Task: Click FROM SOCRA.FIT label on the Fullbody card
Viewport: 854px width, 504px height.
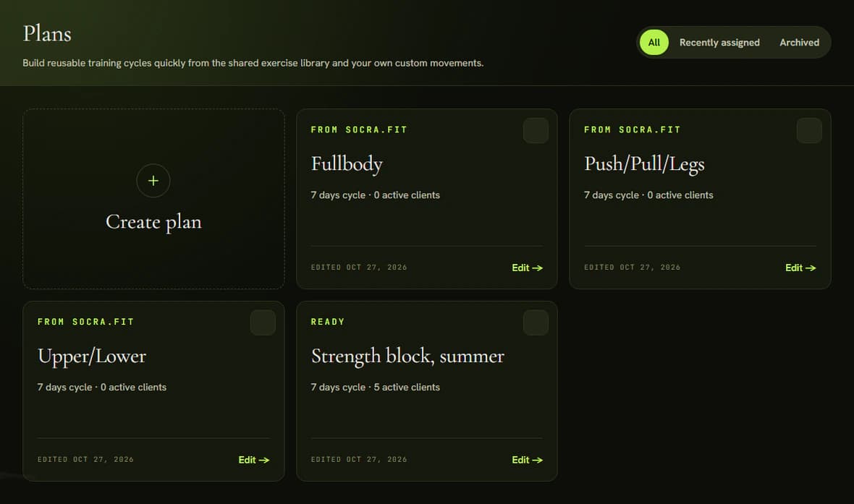Action: click(359, 129)
